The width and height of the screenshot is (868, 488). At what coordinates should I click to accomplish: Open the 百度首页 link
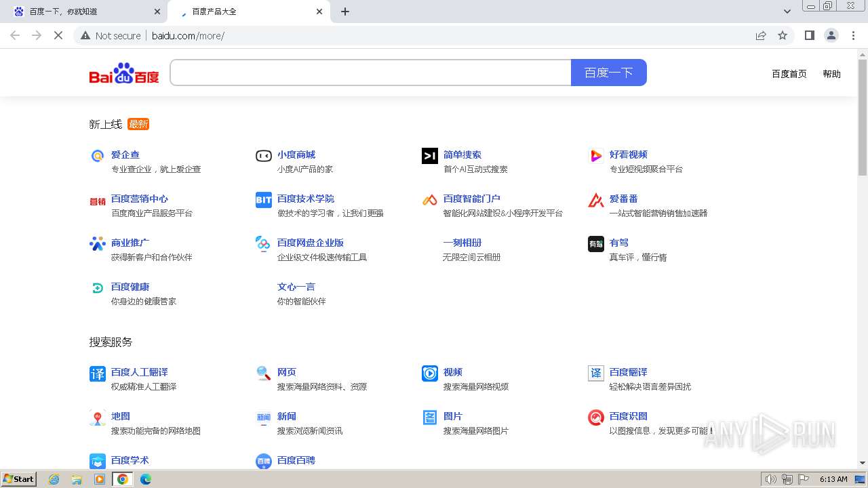789,74
